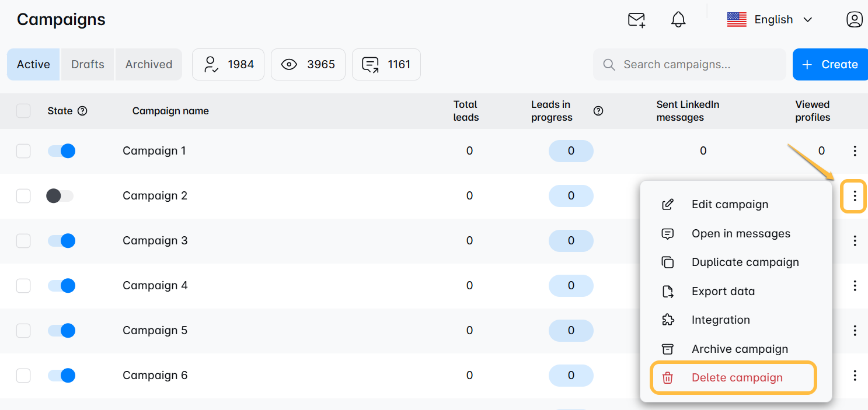Toggle Campaign 4 state switch
The image size is (868, 410).
click(x=61, y=286)
